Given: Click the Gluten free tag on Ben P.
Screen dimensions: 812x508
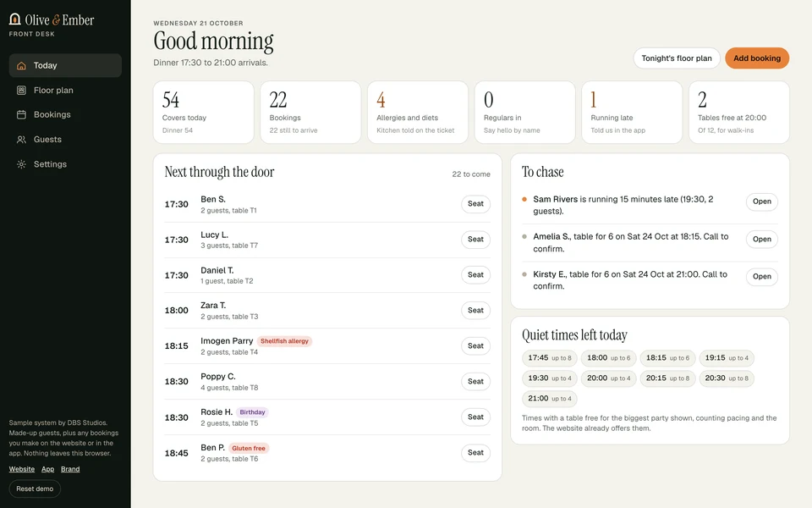Looking at the screenshot, I should 249,448.
